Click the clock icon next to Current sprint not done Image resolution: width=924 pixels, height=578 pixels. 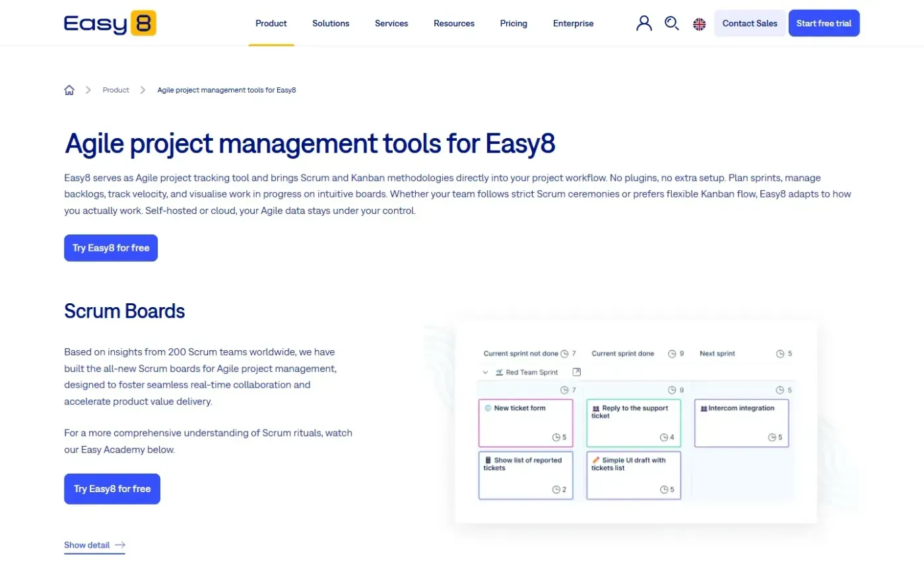pyautogui.click(x=564, y=354)
